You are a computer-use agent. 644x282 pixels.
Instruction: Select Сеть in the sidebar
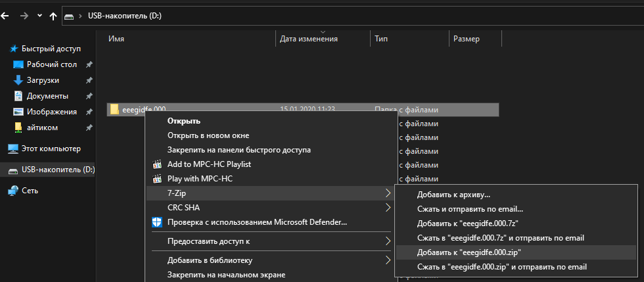[x=30, y=191]
